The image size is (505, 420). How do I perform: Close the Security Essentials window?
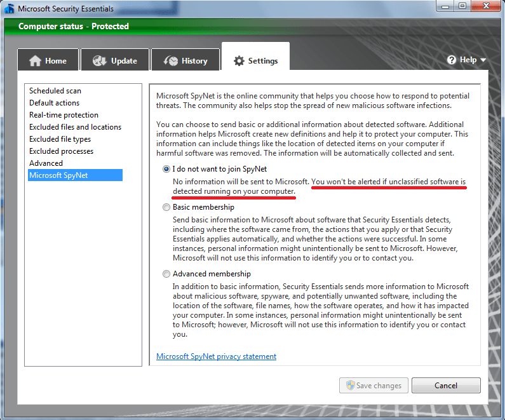486,6
